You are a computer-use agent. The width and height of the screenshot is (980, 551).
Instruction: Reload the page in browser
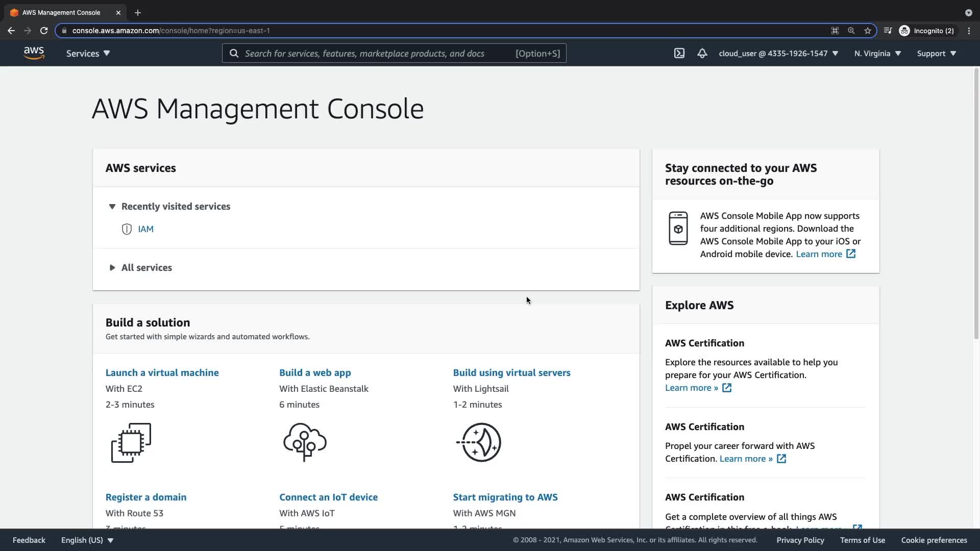44,31
